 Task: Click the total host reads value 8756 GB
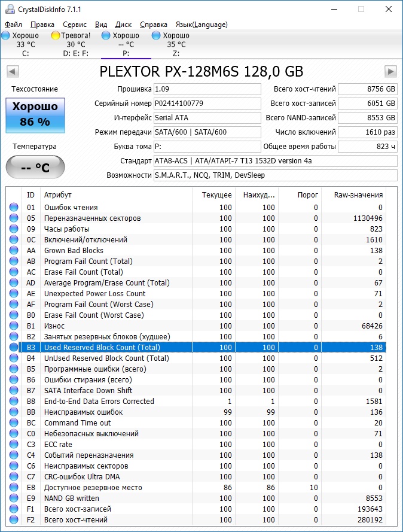click(368, 89)
